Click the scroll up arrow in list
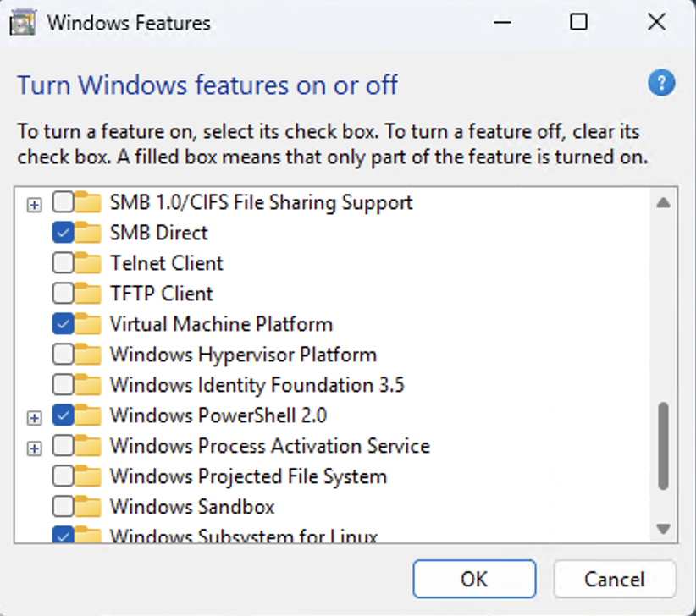696x616 pixels. (x=663, y=203)
